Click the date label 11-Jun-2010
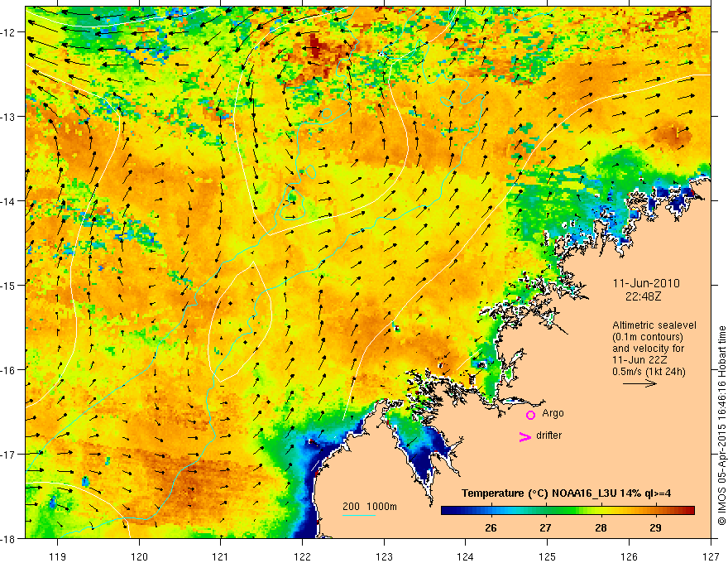728x563 pixels. [646, 283]
